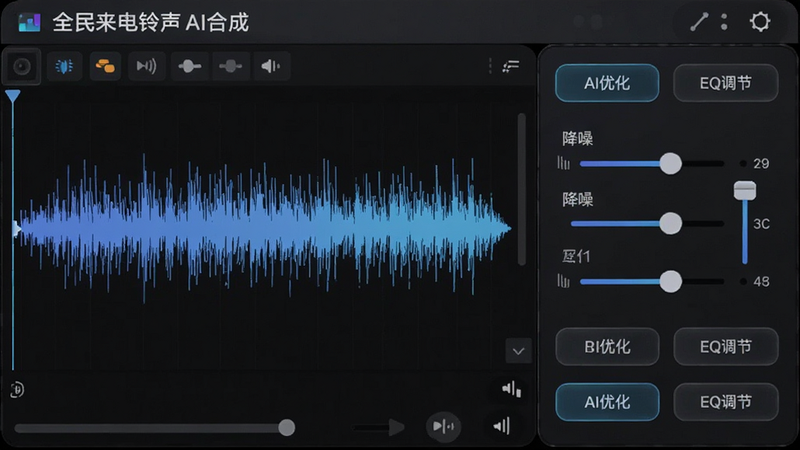Open the dotted overflow menu above waveform

pyautogui.click(x=490, y=66)
